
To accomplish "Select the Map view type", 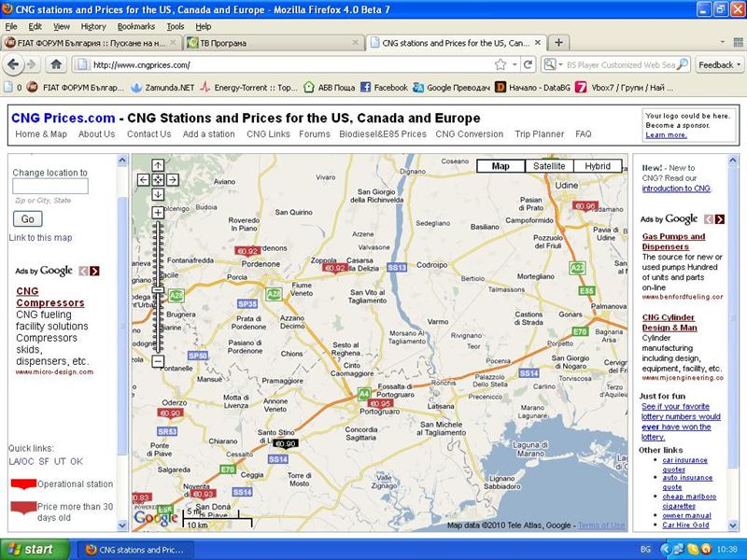I will pyautogui.click(x=500, y=166).
